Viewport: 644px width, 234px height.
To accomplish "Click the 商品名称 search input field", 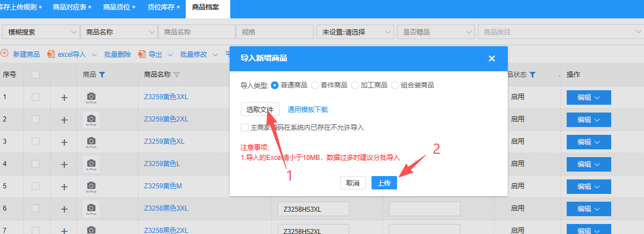I will 197,32.
